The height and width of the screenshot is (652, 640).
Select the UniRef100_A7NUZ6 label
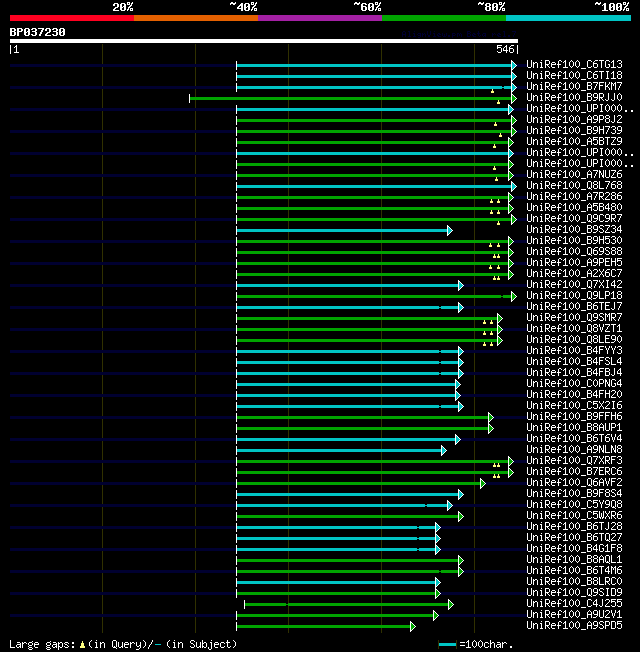[574, 174]
